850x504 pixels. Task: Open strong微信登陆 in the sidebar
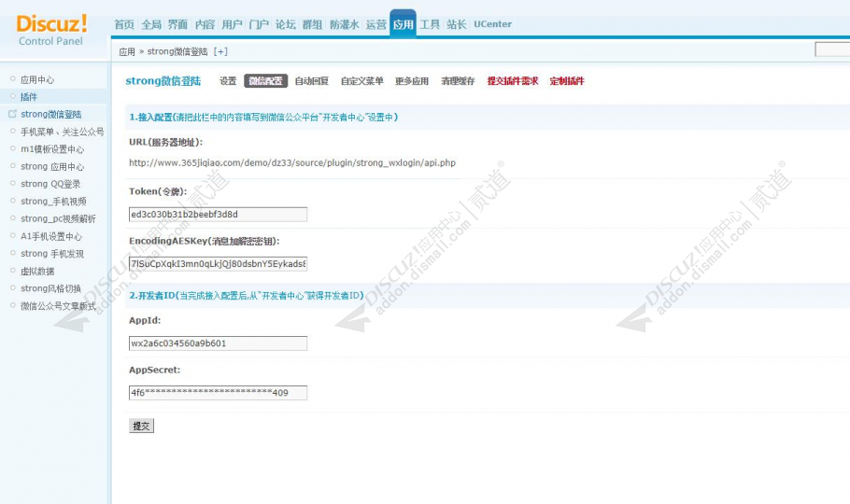coord(51,115)
